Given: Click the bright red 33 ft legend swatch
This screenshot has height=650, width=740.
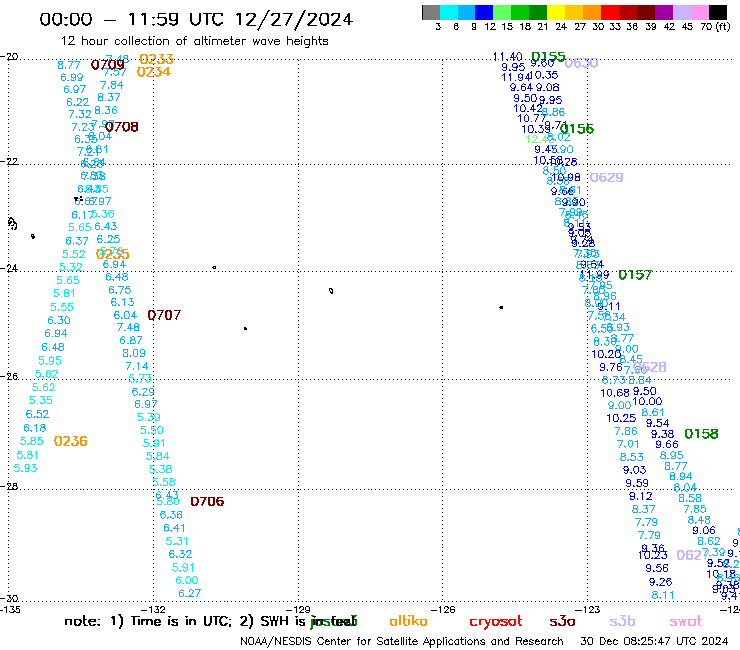Looking at the screenshot, I should pos(610,12).
